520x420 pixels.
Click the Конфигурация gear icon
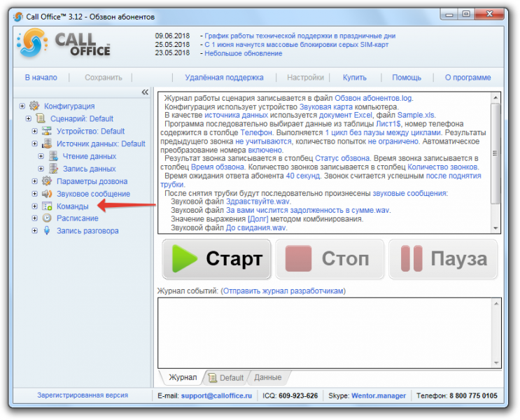[x=34, y=106]
